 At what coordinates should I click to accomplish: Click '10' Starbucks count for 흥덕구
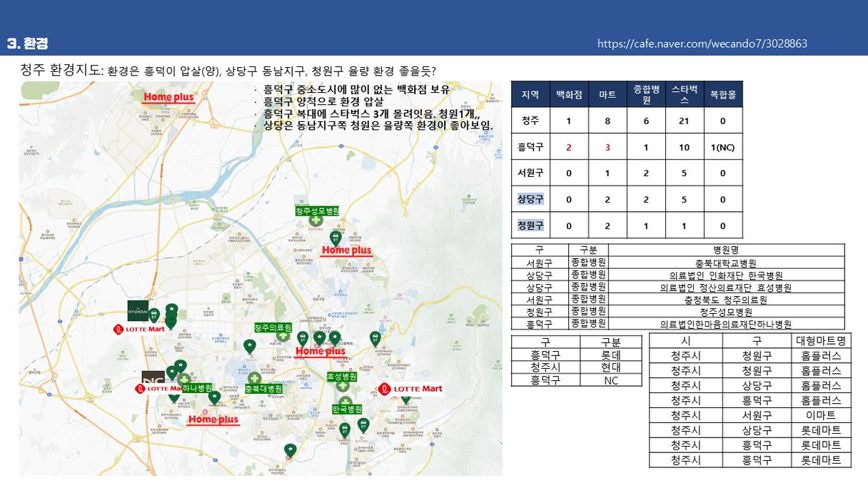pos(685,147)
